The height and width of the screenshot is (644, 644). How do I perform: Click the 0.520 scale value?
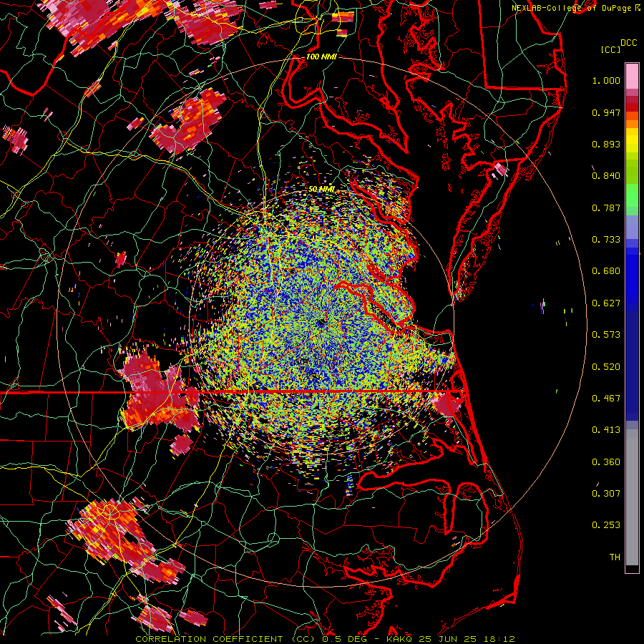606,367
